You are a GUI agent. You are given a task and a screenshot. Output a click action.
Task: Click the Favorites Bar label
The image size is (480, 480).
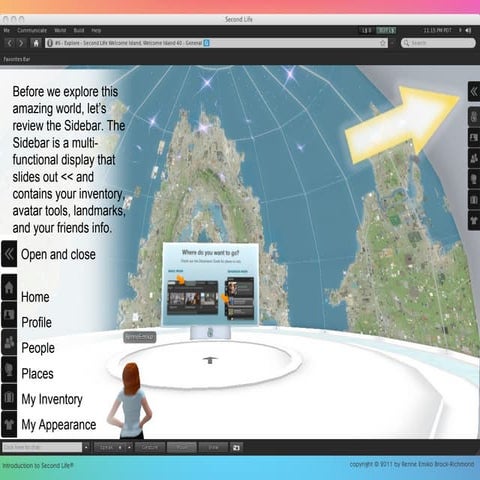point(17,59)
